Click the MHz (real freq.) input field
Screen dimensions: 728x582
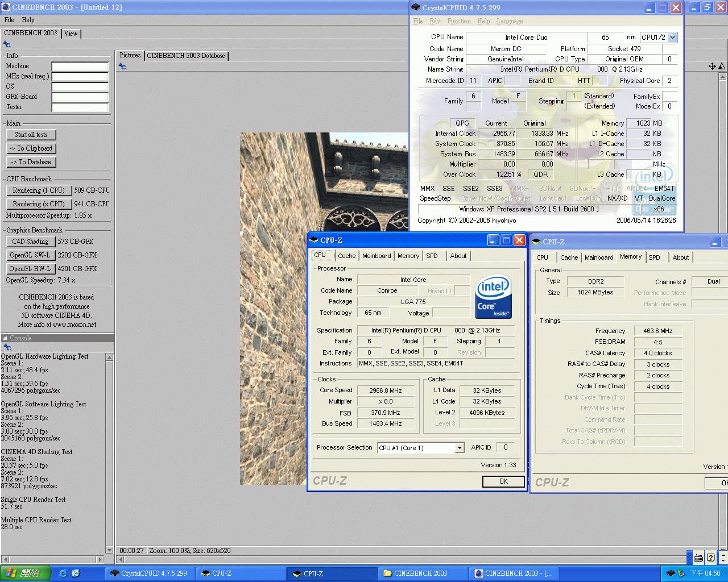tap(80, 77)
